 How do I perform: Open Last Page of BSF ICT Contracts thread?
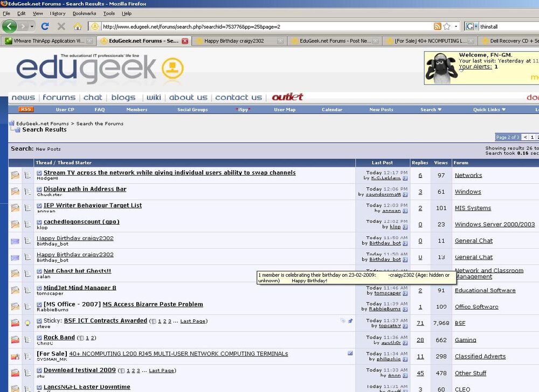point(193,321)
